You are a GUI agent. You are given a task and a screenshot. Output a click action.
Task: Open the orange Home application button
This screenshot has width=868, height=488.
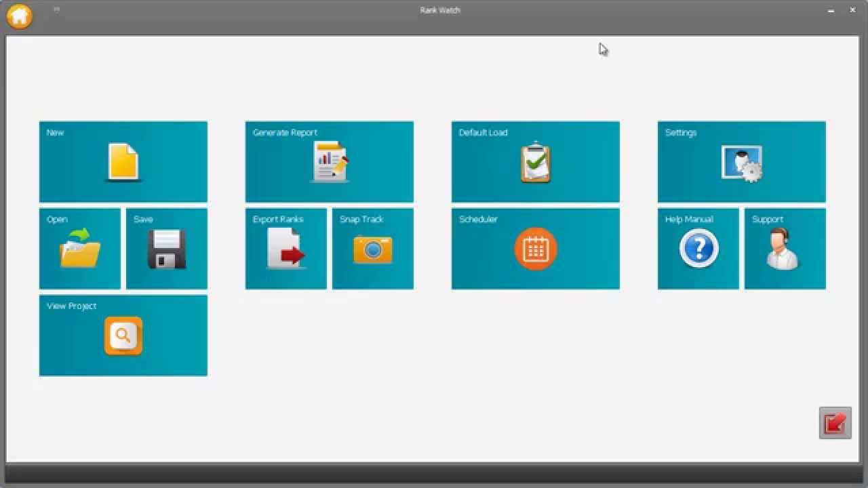point(19,16)
